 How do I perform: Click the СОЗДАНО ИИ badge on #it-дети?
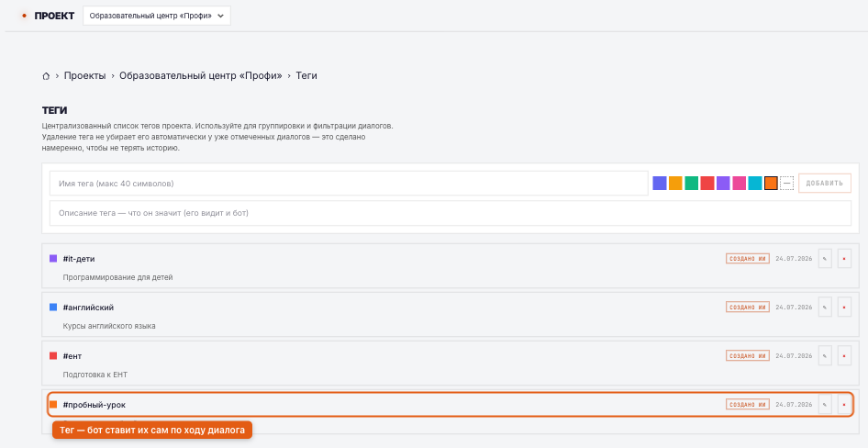click(747, 258)
